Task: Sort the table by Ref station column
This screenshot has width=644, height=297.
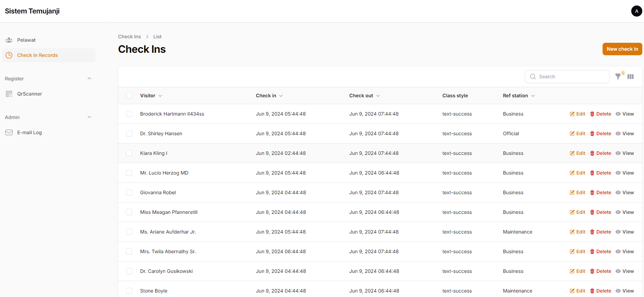Action: (x=519, y=96)
